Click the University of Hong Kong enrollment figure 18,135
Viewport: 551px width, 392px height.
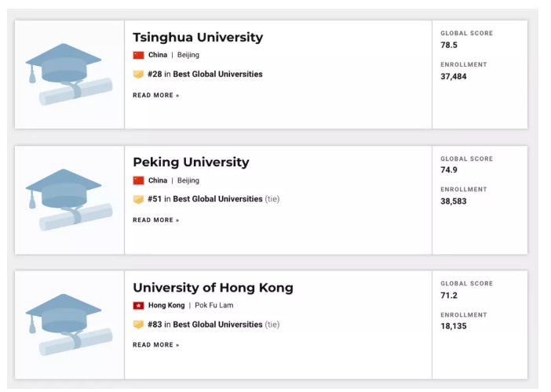pos(453,326)
